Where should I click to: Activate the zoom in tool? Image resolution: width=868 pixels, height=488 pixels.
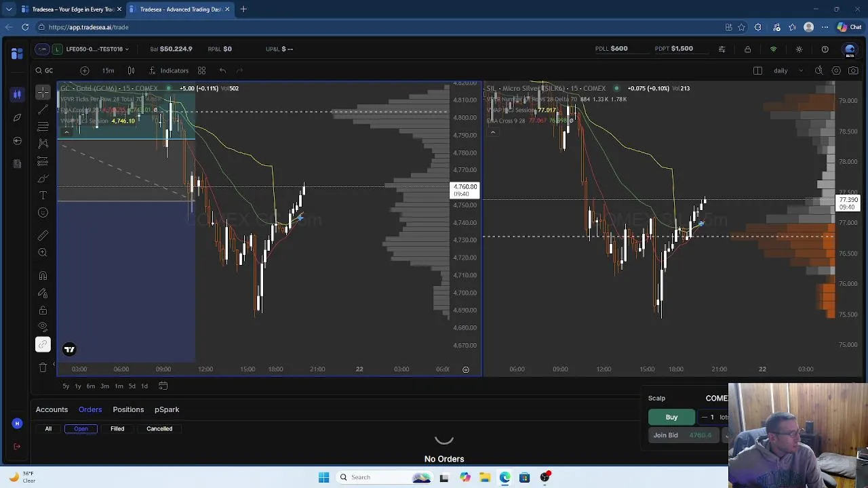pyautogui.click(x=43, y=252)
